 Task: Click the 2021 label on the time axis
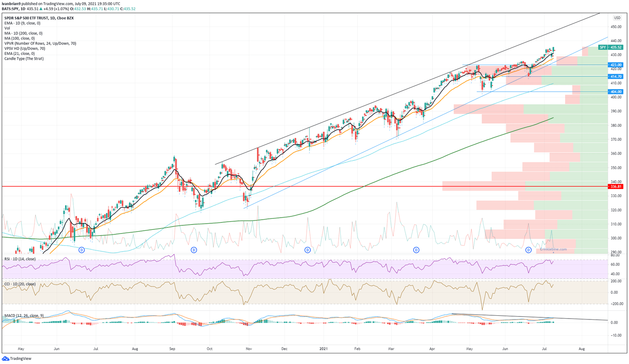(324, 349)
